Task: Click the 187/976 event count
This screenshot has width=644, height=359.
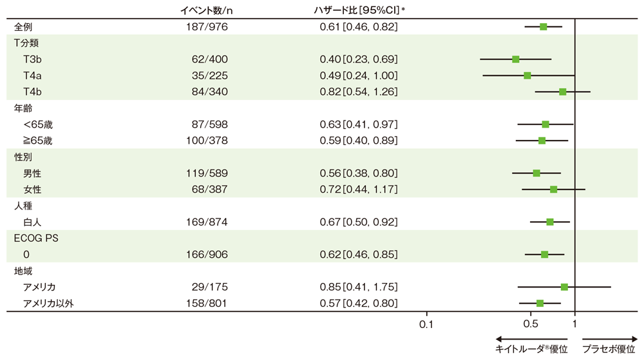Action: [205, 27]
